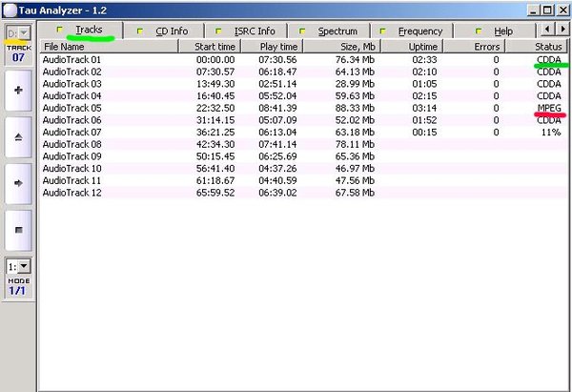Click CDDA status of AudioTrack 01

pos(549,60)
